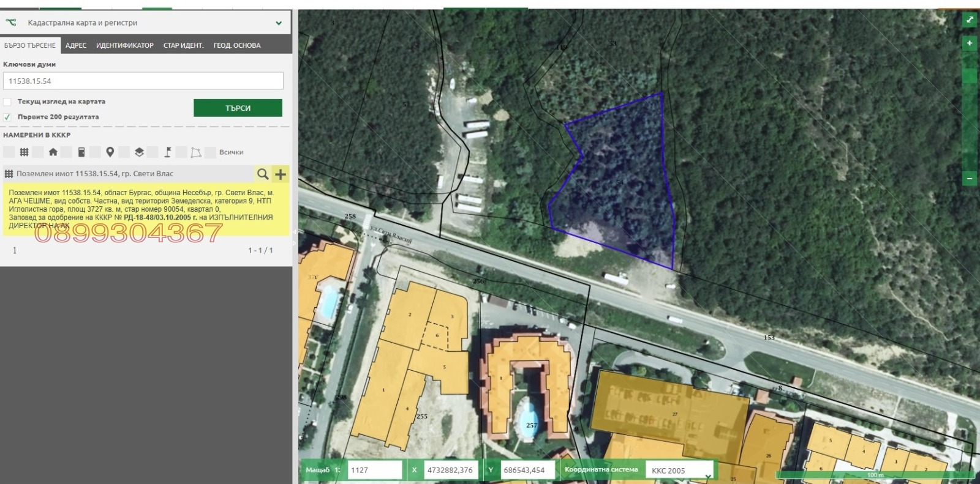This screenshot has width=980, height=484.
Task: Click the stacked layers filter icon
Action: point(139,152)
